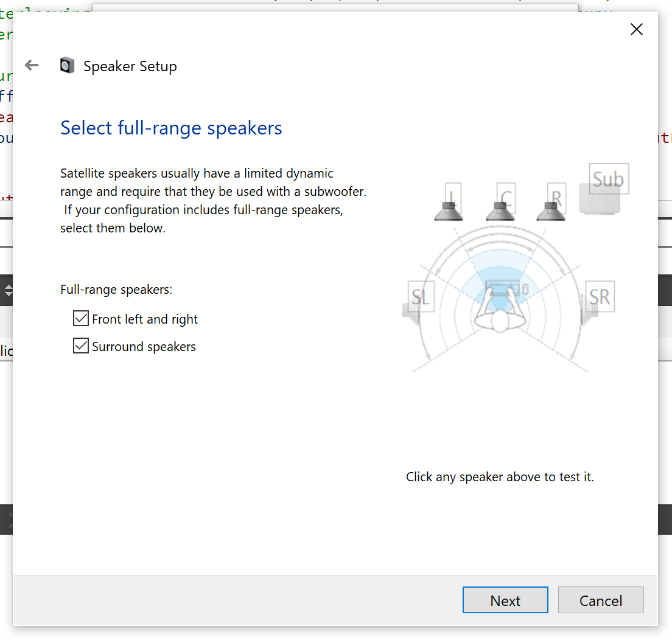This screenshot has height=640, width=672.
Task: Click the Select full-range speakers heading
Action: 170,128
